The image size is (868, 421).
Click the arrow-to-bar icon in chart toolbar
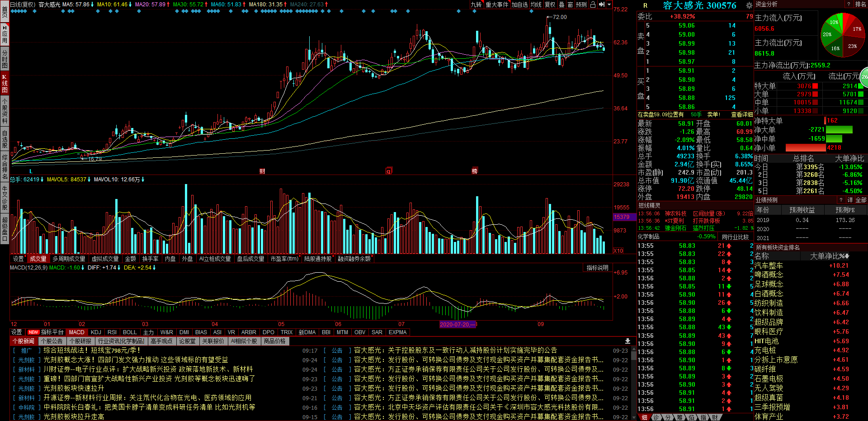[x=601, y=5]
